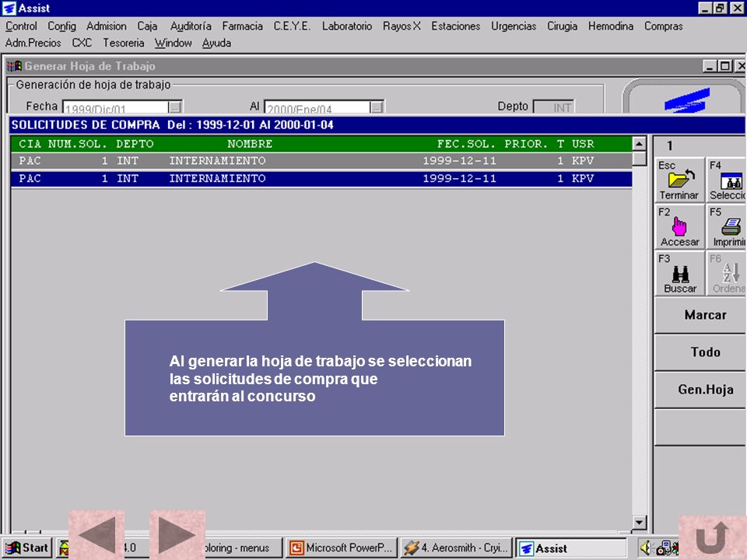Go to next slide with right arrow
747x560 pixels.
click(x=177, y=535)
